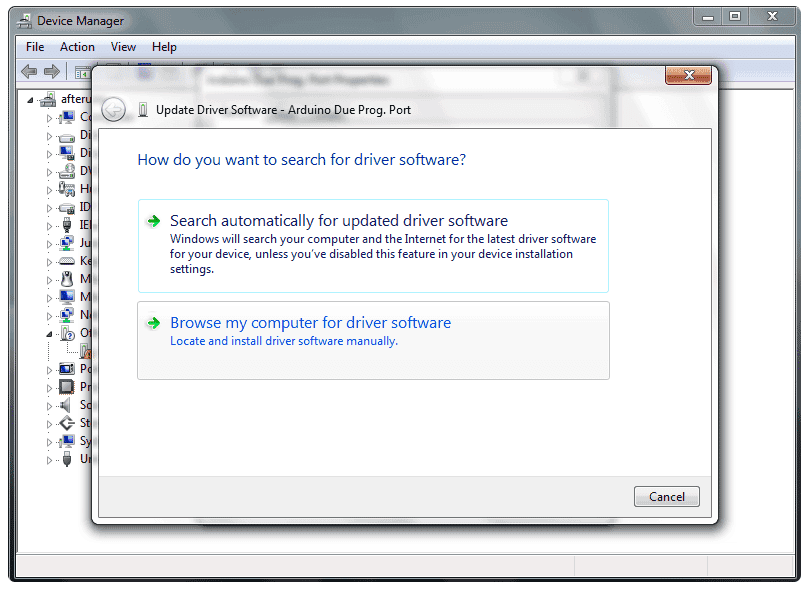The width and height of the screenshot is (810, 590).
Task: Open the Help menu
Action: point(164,47)
